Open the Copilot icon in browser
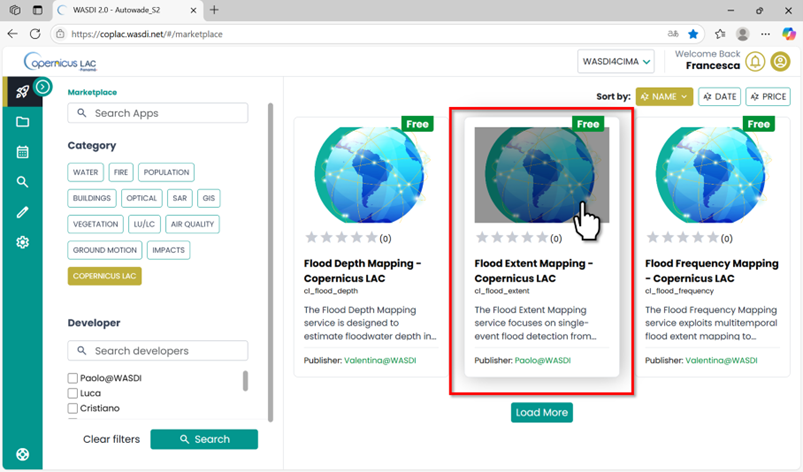Screen dimensions: 803x472 (789, 34)
